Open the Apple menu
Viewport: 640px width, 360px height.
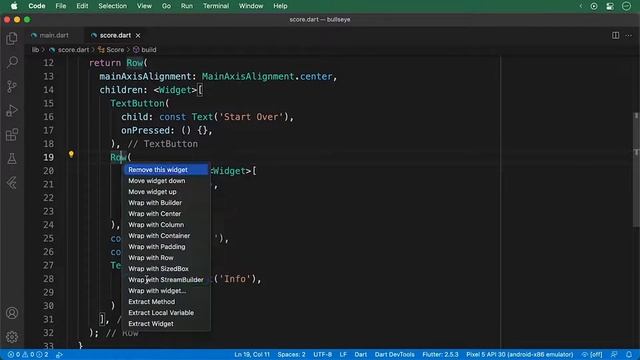click(x=14, y=6)
